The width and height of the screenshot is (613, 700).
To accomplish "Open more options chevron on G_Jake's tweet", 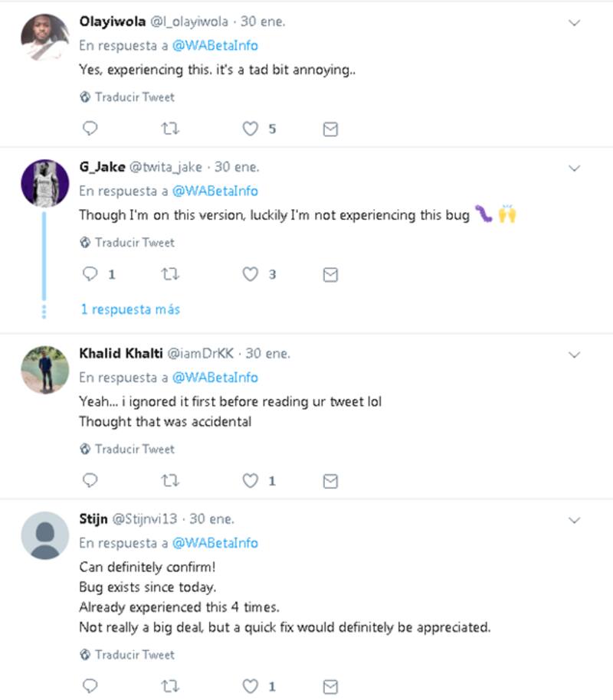I will point(574,168).
